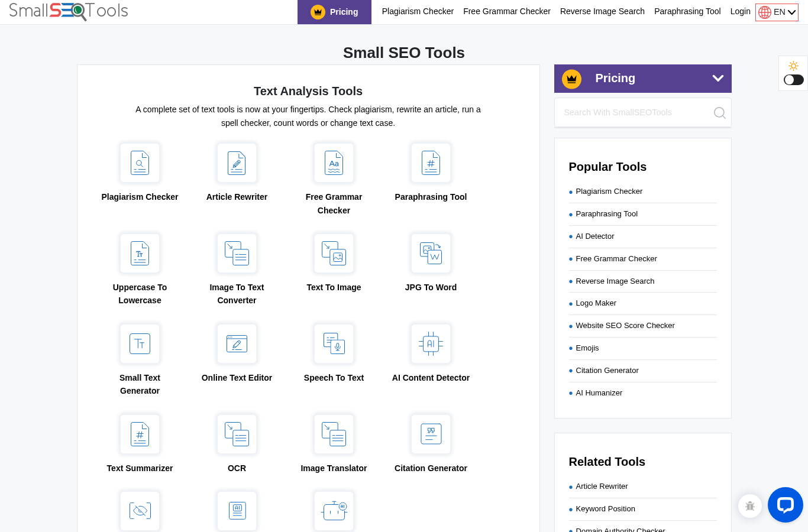Open Plagiarism Checker in Popular Tools list
The width and height of the screenshot is (808, 532).
[609, 192]
